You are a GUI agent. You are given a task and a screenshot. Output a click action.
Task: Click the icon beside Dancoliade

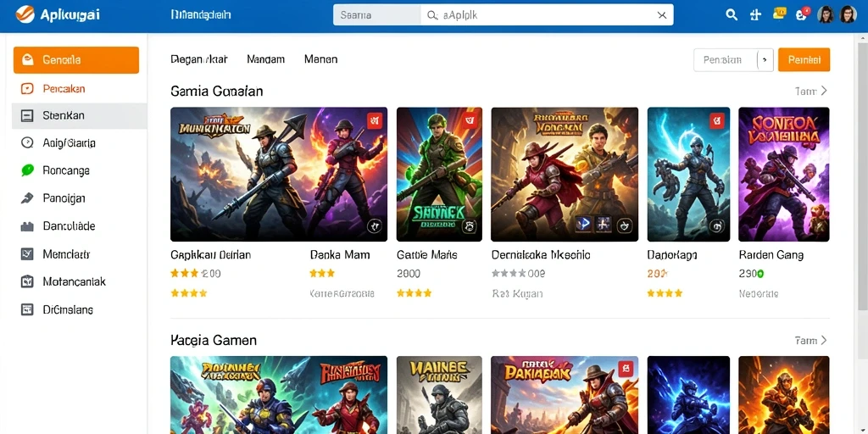pos(26,226)
